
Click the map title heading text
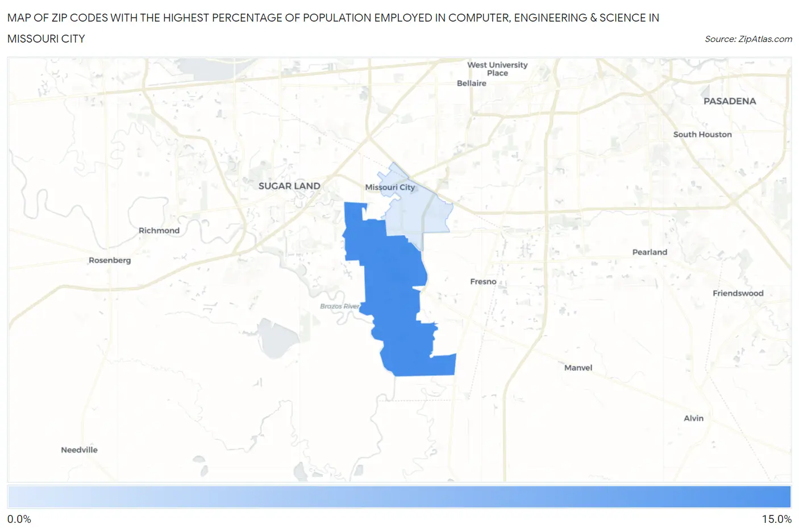pyautogui.click(x=333, y=28)
